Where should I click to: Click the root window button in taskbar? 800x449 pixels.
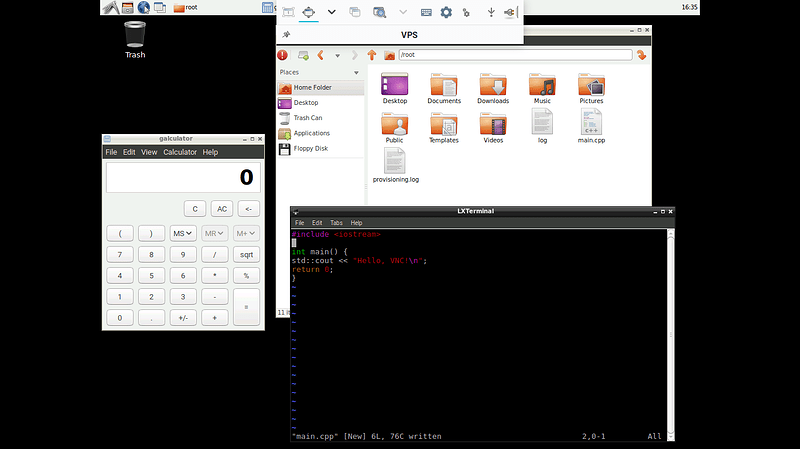185,8
